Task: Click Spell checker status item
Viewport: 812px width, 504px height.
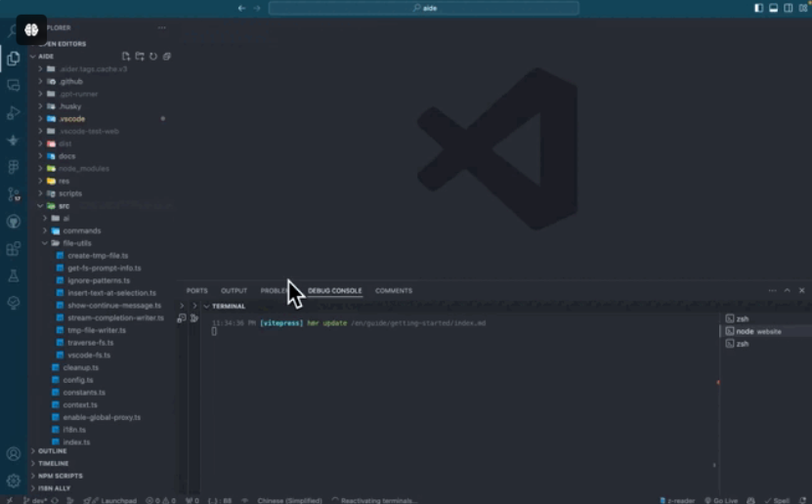Action: coord(777,500)
